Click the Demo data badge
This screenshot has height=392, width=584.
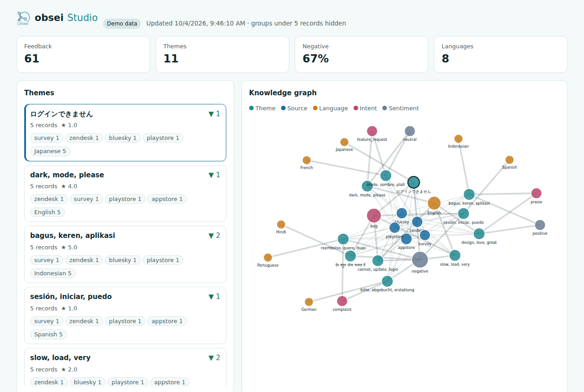coord(122,24)
